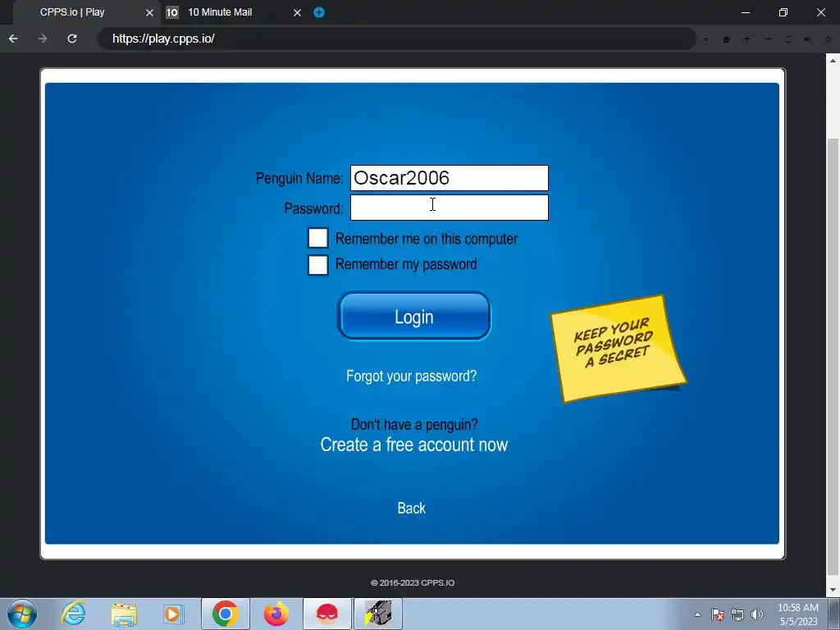Focus the Password input field
Screen dimensions: 840x630
(x=449, y=208)
